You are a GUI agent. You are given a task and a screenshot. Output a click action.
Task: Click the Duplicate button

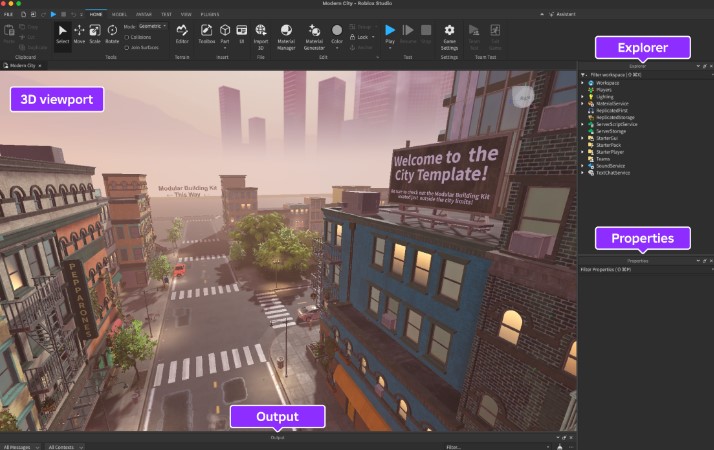33,47
